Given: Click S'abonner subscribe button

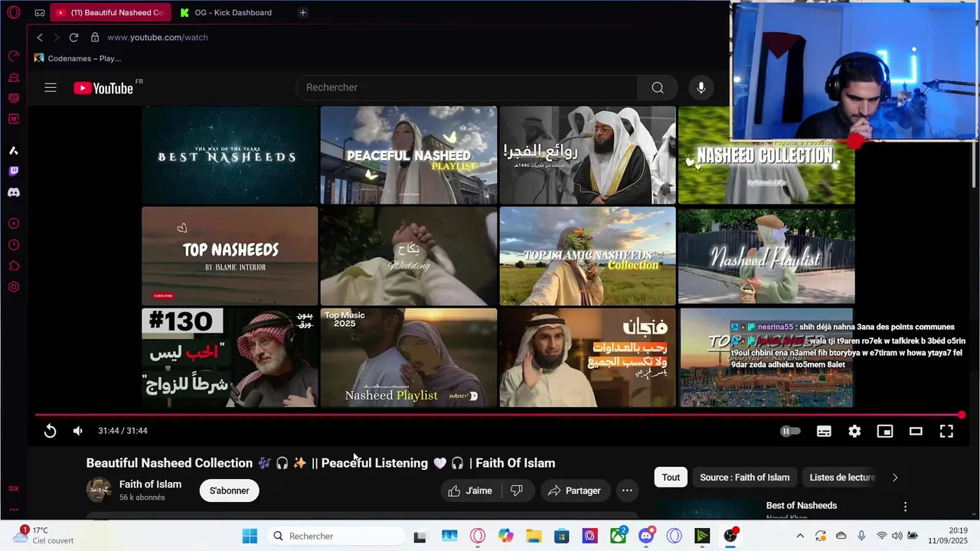Looking at the screenshot, I should [229, 491].
